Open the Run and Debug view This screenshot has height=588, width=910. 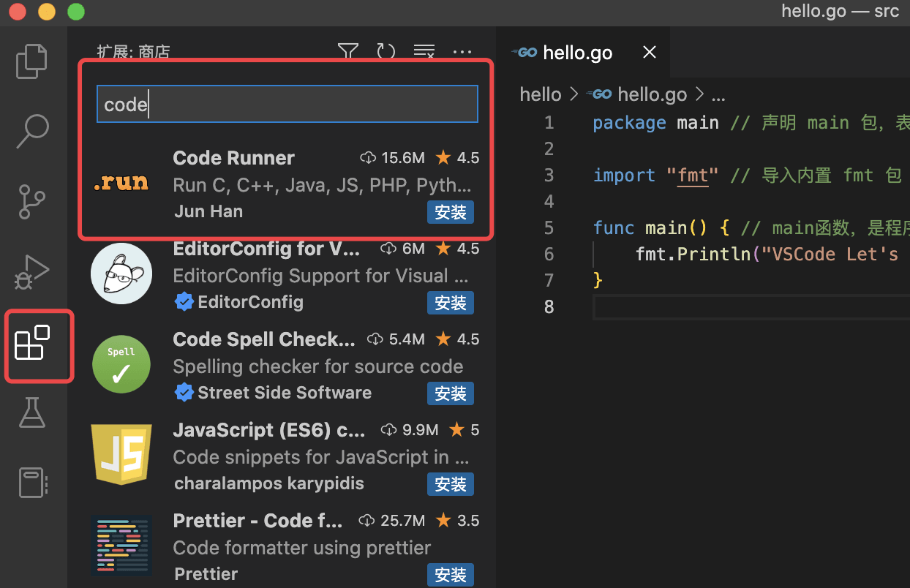click(x=31, y=272)
